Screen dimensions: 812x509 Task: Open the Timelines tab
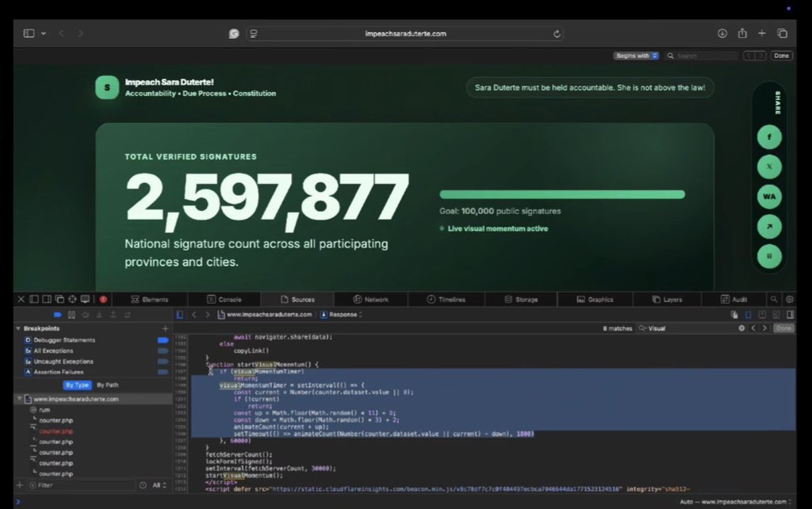[x=446, y=299]
